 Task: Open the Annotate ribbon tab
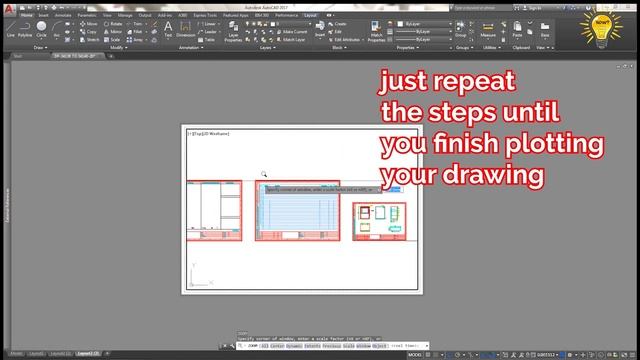[x=63, y=16]
